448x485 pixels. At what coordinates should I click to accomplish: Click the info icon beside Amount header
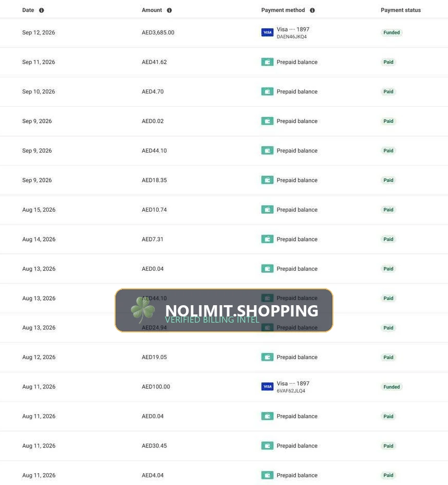click(x=169, y=10)
